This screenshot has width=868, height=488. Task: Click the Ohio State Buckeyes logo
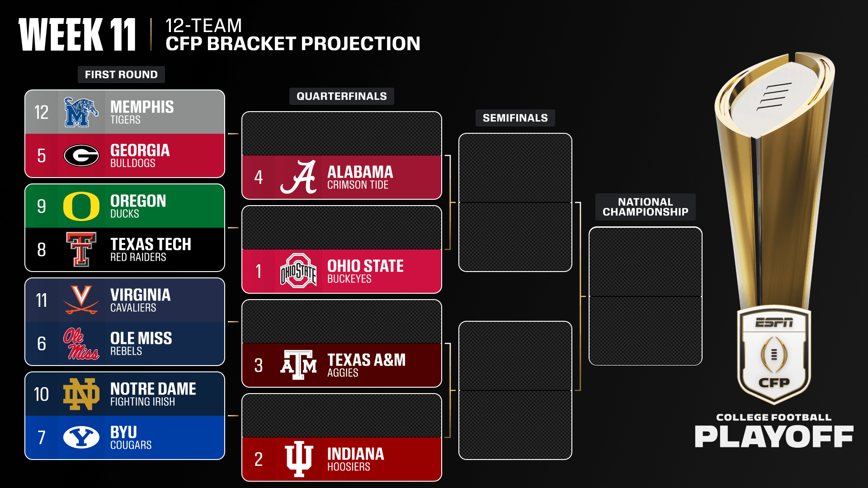298,271
